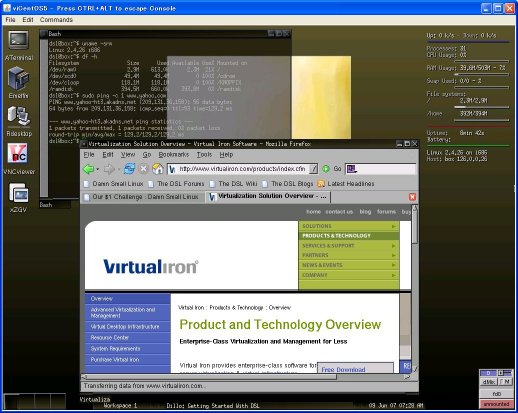
Task: Open Advanced Virtualization and Management link
Action: click(x=127, y=313)
